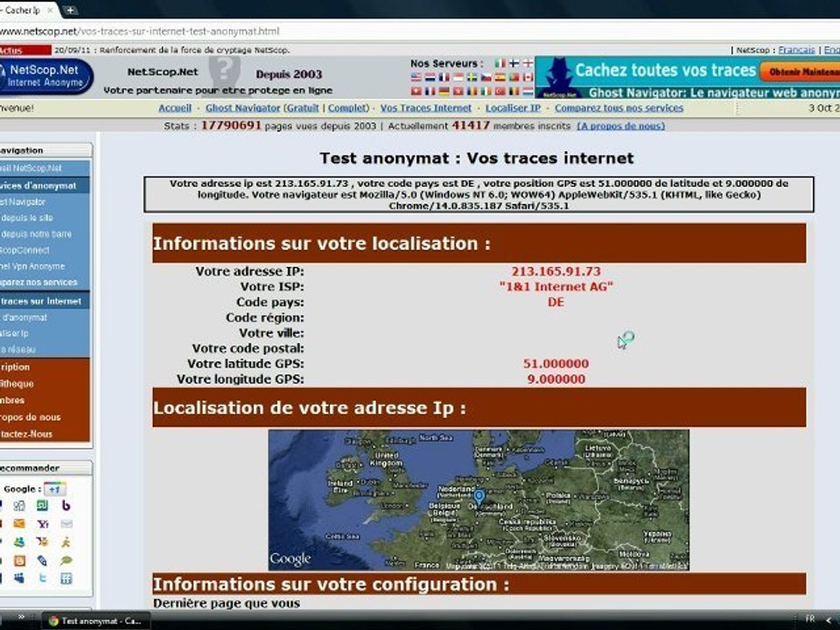Expand taskbar quick launch chevron

coord(22,618)
